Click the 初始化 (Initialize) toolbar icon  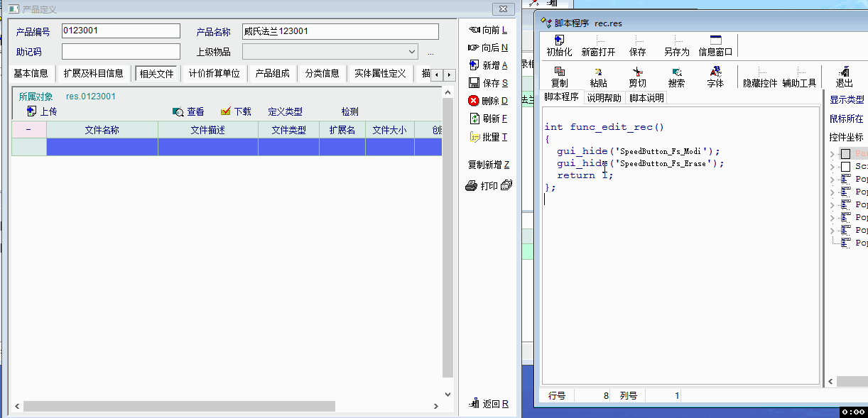click(x=559, y=41)
